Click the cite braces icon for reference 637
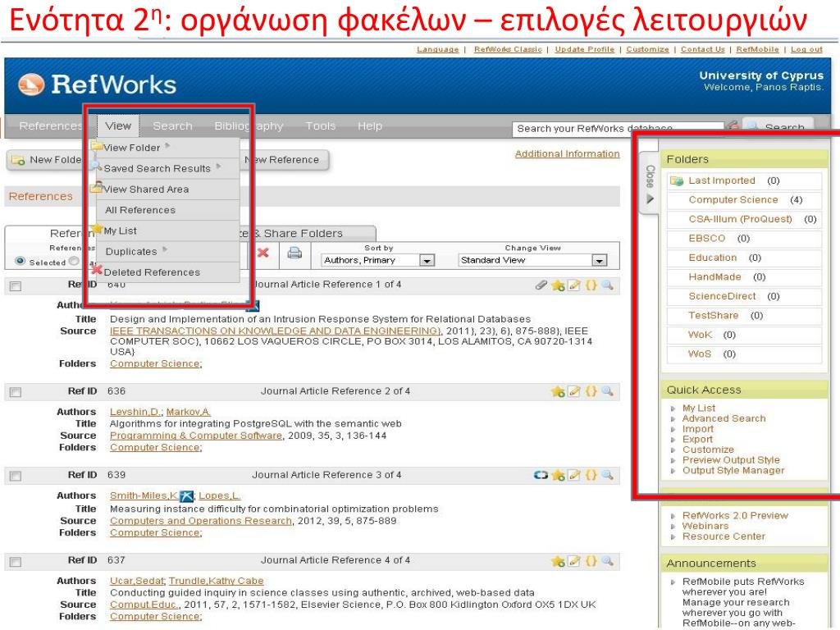The height and width of the screenshot is (630, 840). point(591,561)
